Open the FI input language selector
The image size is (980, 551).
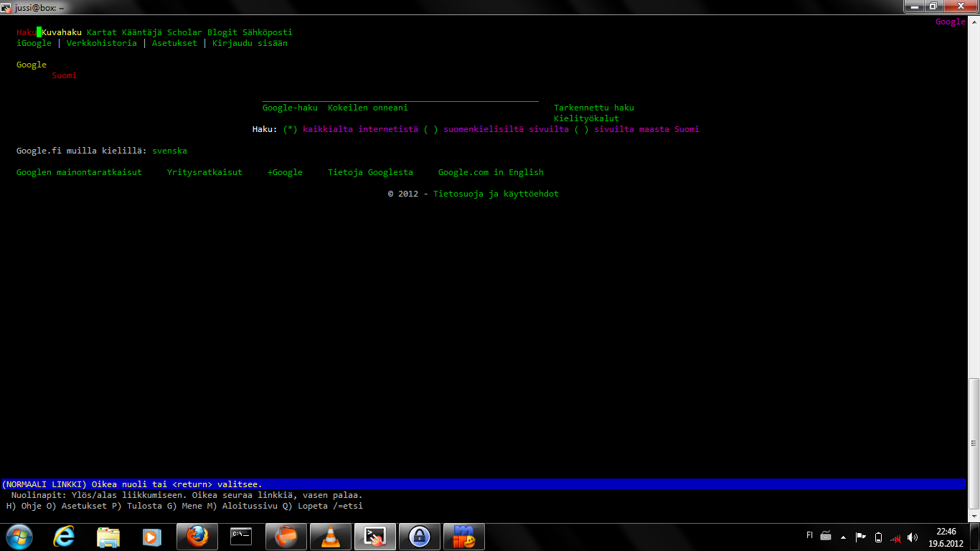point(810,535)
